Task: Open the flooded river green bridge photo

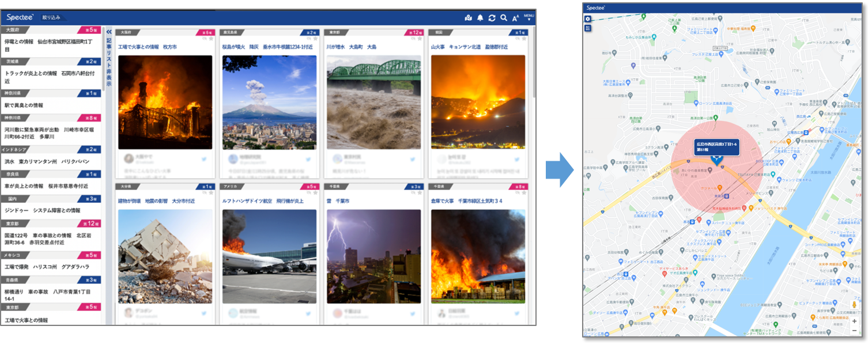Action: tap(373, 103)
